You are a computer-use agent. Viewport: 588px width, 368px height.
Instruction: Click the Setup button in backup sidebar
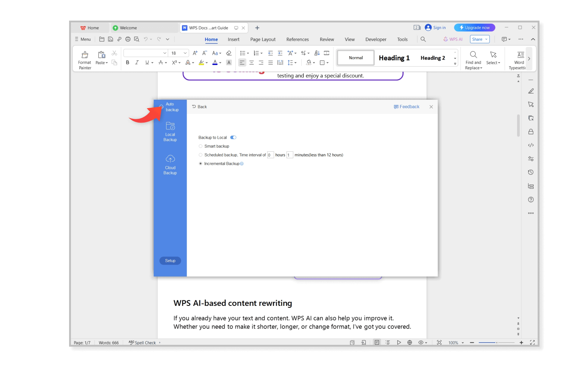(170, 261)
